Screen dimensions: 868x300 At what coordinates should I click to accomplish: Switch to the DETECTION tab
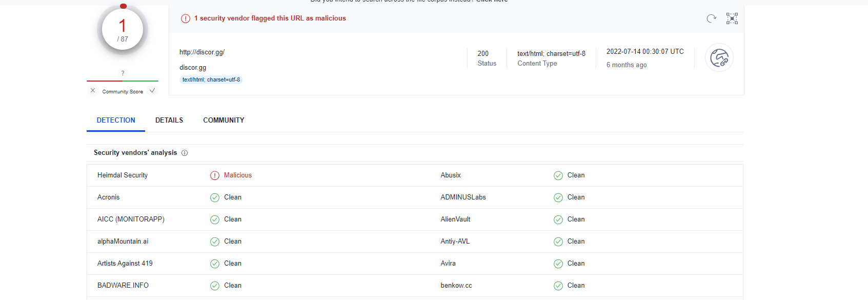coord(116,120)
